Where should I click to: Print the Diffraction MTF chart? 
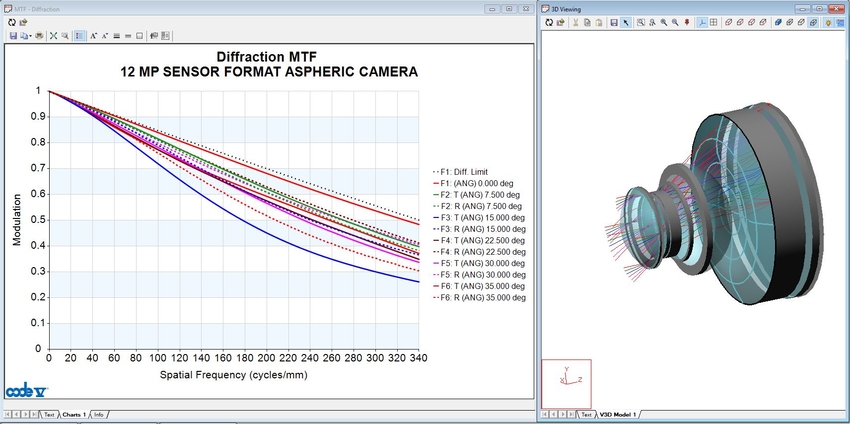[39, 35]
